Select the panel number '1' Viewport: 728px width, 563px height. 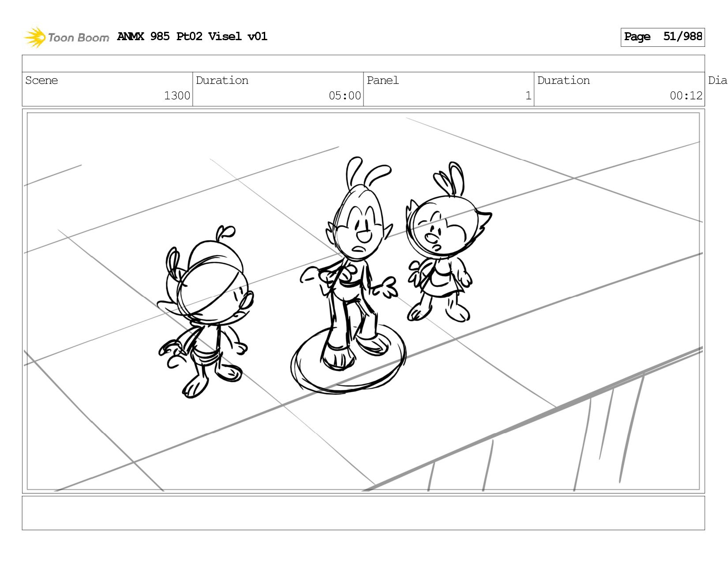point(528,96)
